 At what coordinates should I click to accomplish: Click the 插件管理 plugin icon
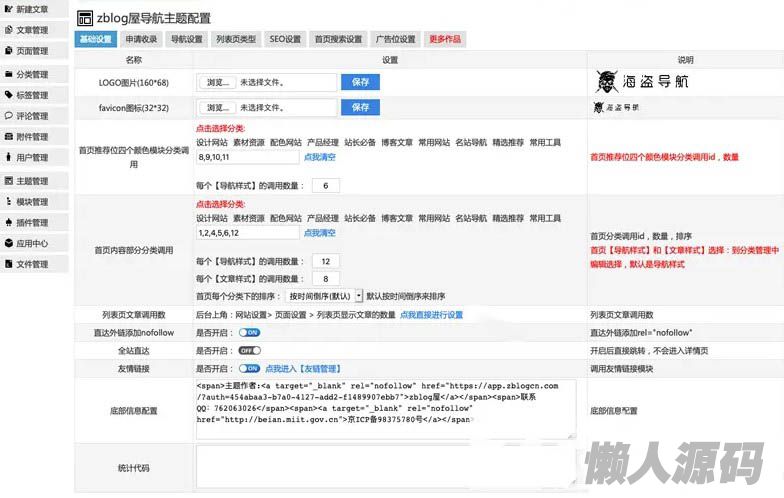pyautogui.click(x=8, y=222)
